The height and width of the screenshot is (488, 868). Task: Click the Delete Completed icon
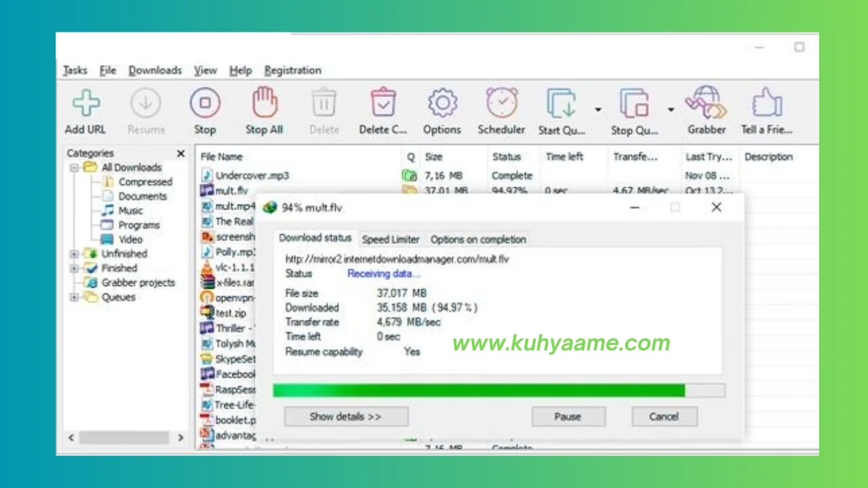coord(383,104)
